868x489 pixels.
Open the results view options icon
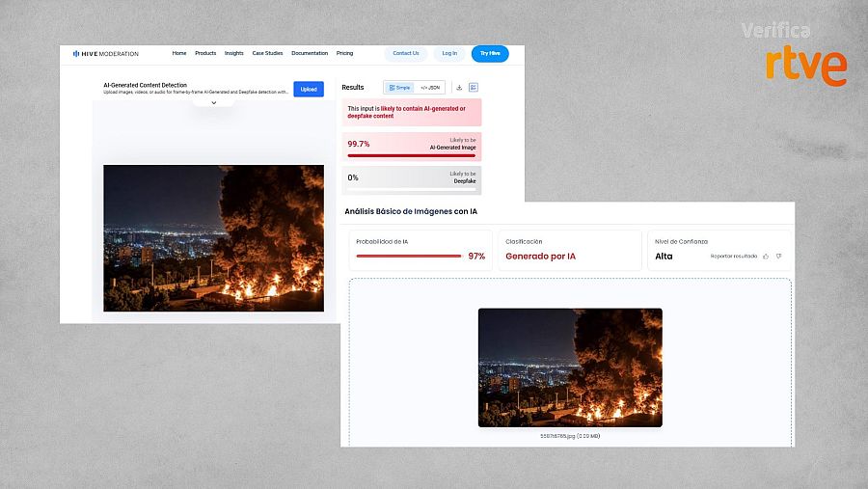click(x=474, y=88)
